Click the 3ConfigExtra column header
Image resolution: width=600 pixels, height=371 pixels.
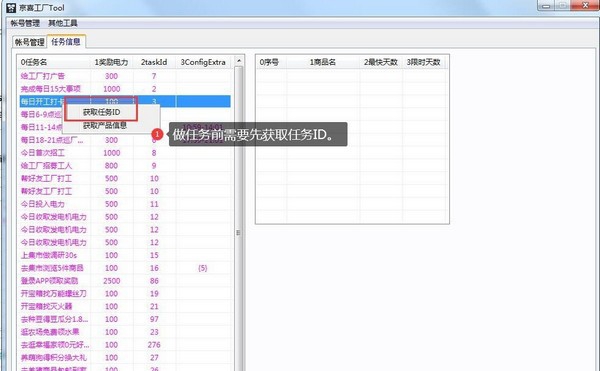[203, 62]
